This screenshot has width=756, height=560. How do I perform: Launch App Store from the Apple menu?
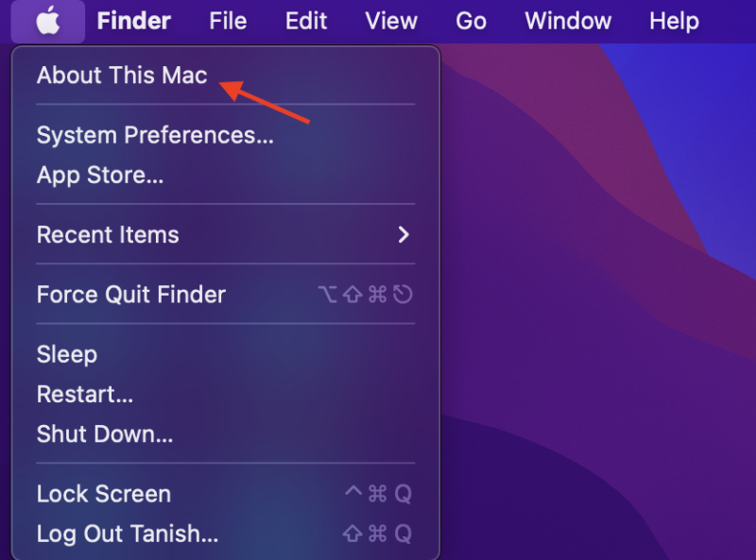(x=100, y=175)
